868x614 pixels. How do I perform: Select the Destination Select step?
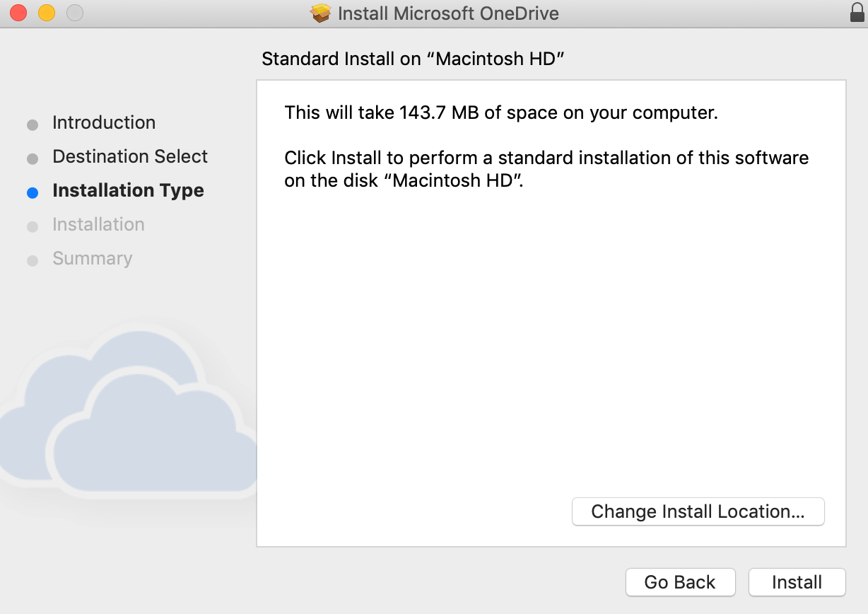130,156
